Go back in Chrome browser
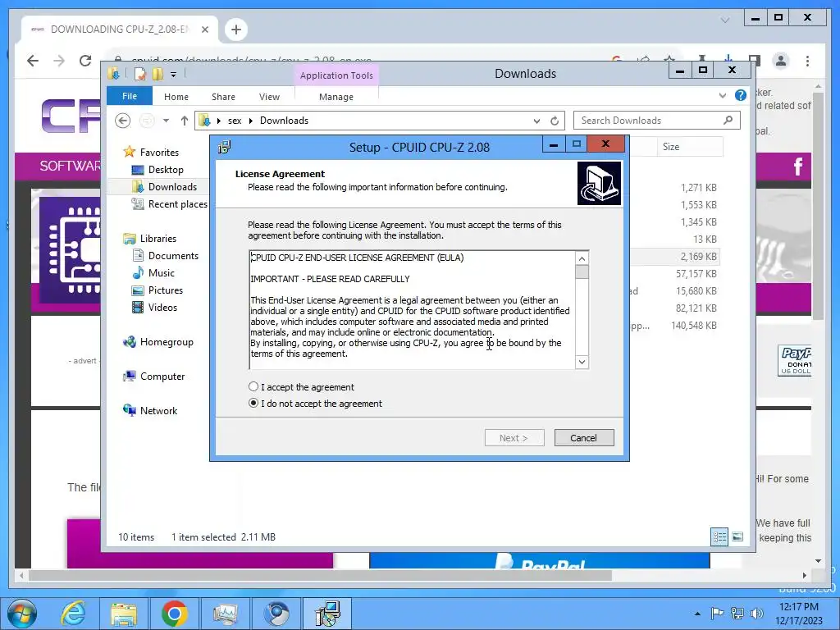Viewport: 840px width, 630px height. click(x=33, y=61)
